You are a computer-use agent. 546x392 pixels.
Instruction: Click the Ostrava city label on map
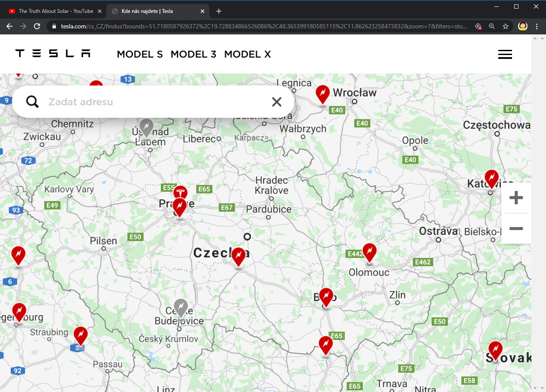[x=439, y=231]
